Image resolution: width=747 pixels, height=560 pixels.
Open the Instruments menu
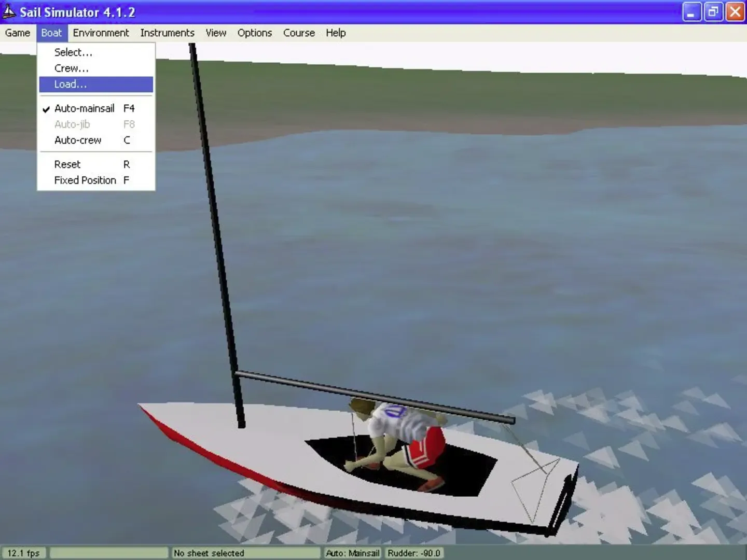click(167, 33)
